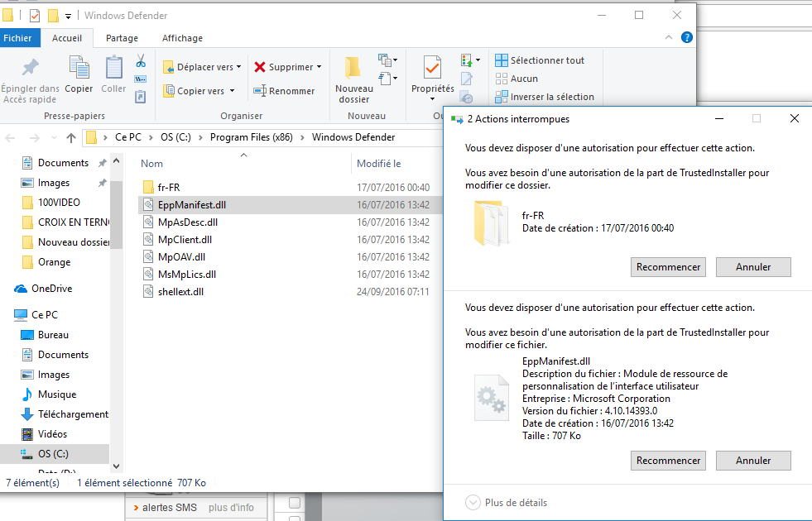Open the Propriétés checkmark icon
Viewport: 812px width, 521px height.
point(432,69)
